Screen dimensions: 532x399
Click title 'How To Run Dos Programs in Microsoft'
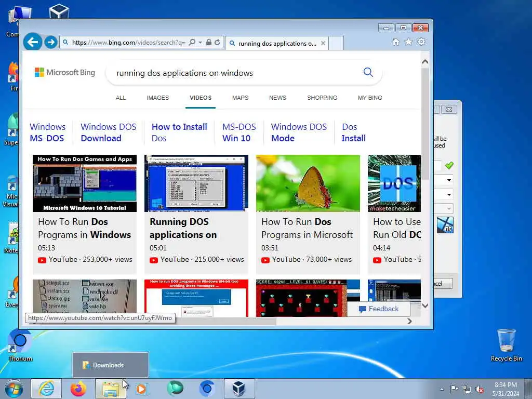307,229
